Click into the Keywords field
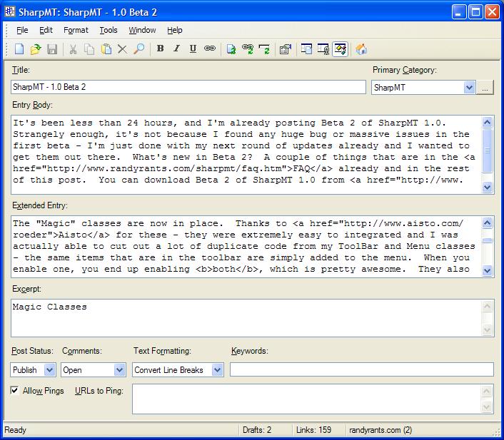The image size is (504, 440). [x=362, y=369]
